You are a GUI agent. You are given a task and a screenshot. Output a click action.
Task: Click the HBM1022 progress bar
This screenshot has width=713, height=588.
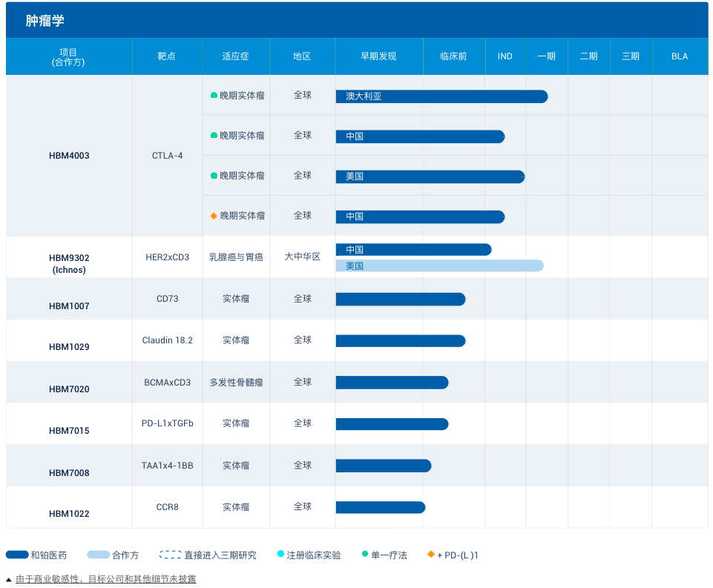[381, 507]
